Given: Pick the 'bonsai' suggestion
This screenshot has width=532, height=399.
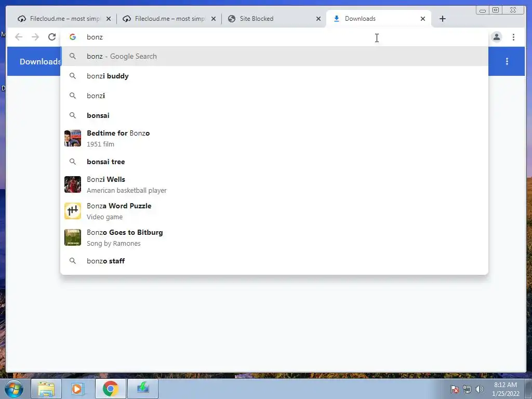Looking at the screenshot, I should pos(274,115).
